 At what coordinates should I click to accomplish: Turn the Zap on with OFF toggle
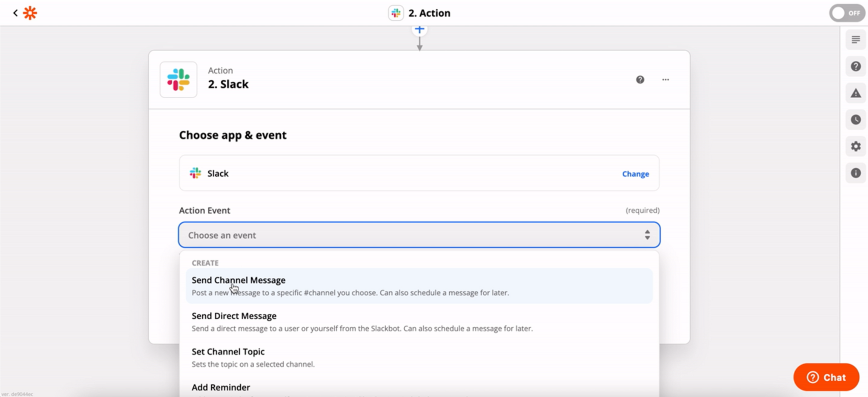(847, 13)
